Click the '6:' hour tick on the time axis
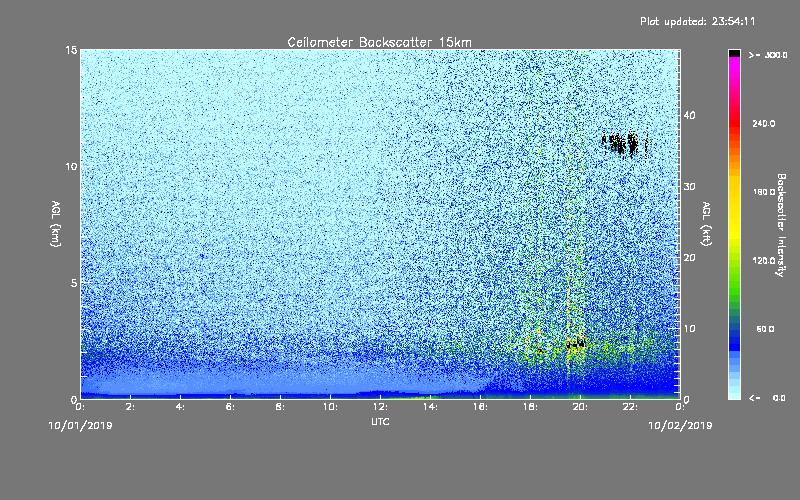The height and width of the screenshot is (500, 800). [x=230, y=407]
